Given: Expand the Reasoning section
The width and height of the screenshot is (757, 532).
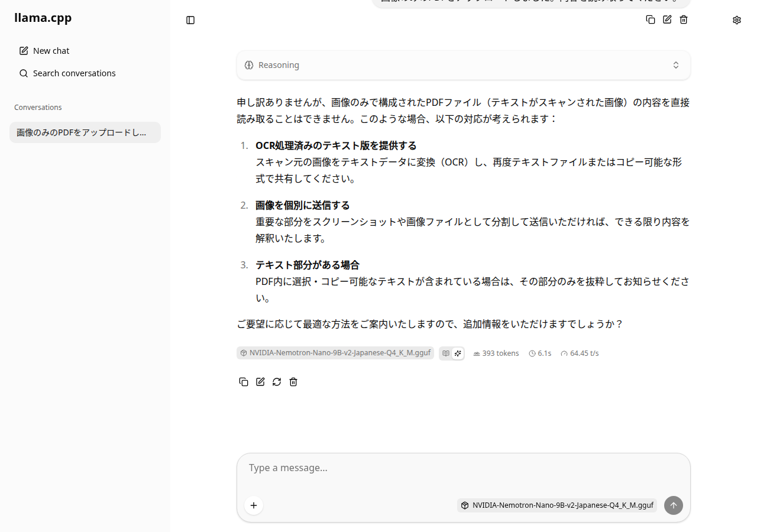Looking at the screenshot, I should coord(464,65).
